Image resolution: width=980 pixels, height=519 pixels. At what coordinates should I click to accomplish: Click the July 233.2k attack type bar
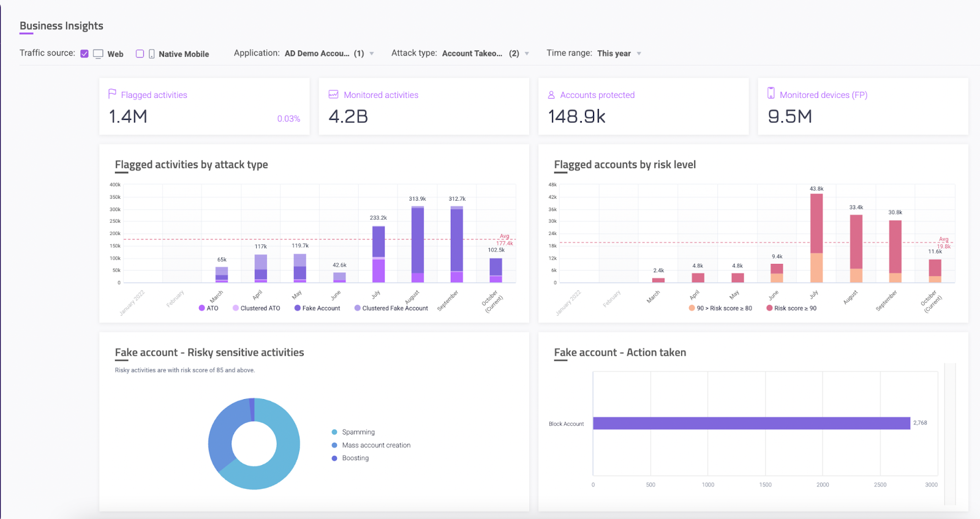point(379,254)
